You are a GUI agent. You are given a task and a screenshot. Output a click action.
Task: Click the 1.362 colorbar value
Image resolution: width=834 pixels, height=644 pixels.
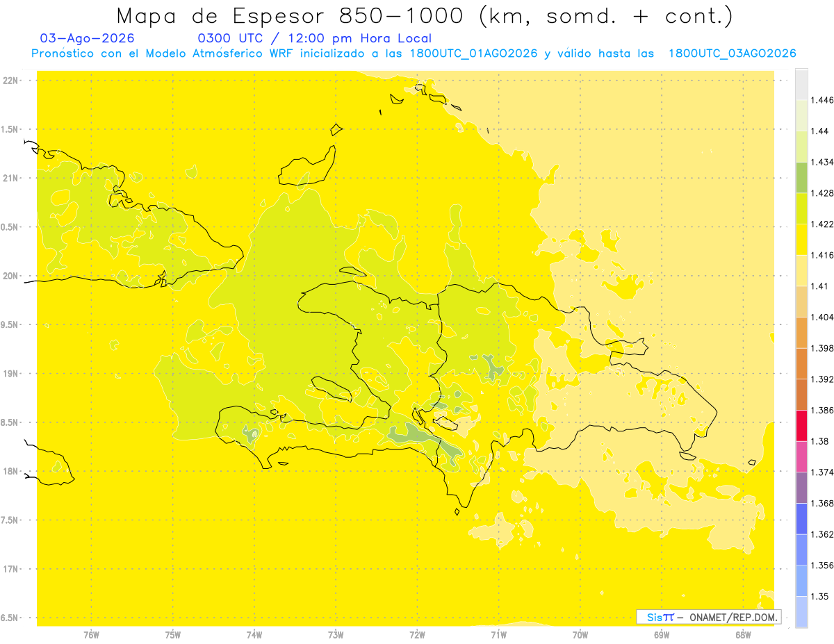[x=823, y=534]
